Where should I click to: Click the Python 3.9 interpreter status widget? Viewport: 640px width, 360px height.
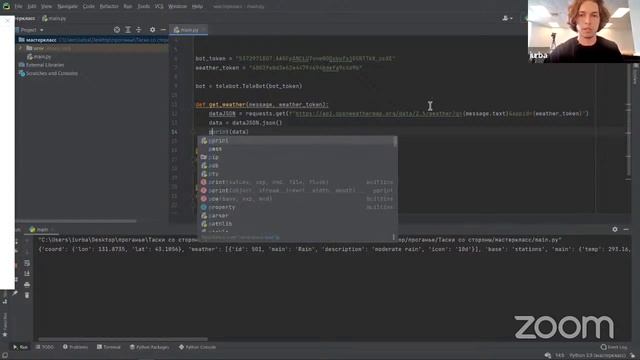[x=597, y=356]
